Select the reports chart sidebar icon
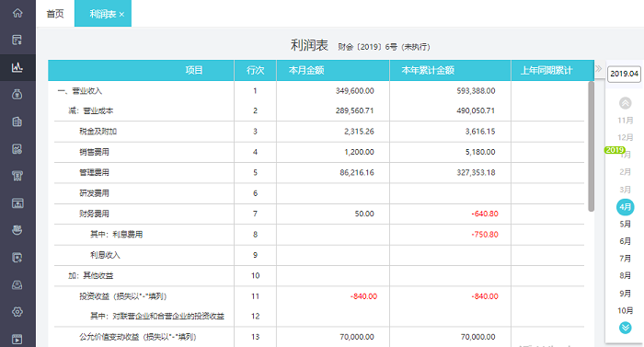 (x=17, y=67)
